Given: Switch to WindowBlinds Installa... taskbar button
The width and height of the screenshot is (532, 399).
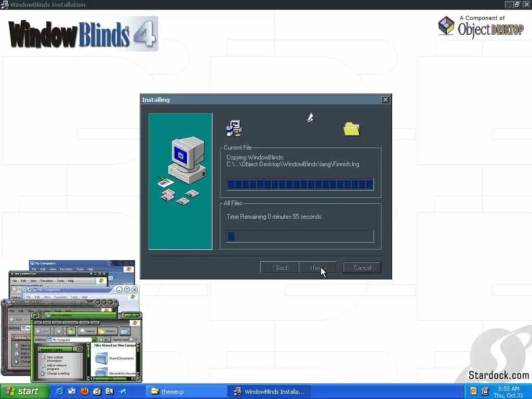Looking at the screenshot, I should pos(270,392).
